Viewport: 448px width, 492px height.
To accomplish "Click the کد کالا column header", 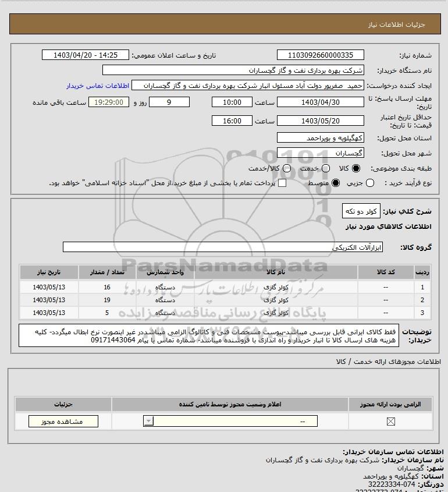I will [386, 272].
